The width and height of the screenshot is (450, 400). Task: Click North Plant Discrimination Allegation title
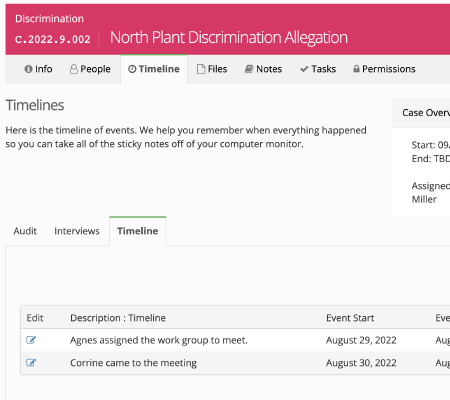click(x=229, y=37)
